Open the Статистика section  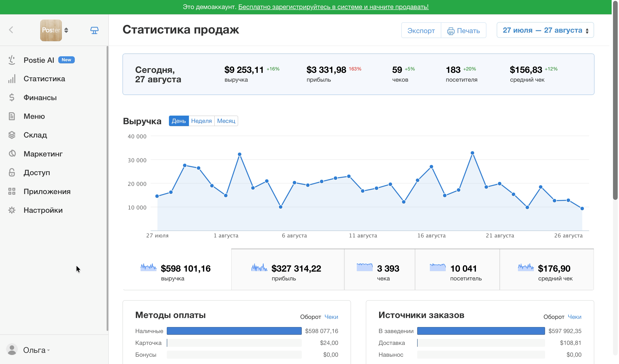44,79
